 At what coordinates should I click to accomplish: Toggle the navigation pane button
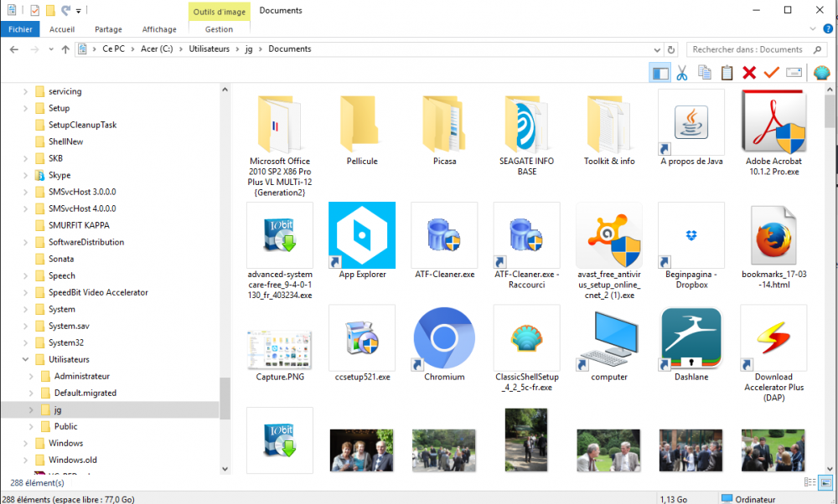click(660, 73)
